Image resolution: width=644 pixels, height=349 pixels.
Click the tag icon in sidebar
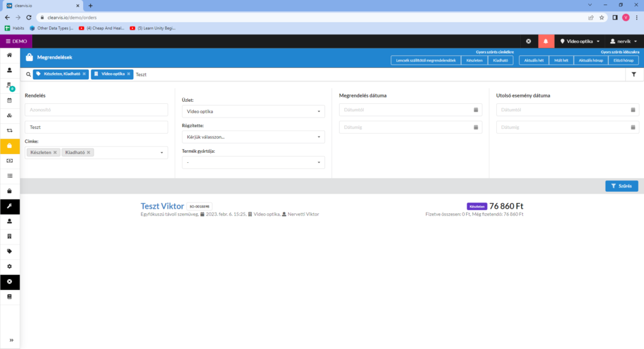click(9, 251)
